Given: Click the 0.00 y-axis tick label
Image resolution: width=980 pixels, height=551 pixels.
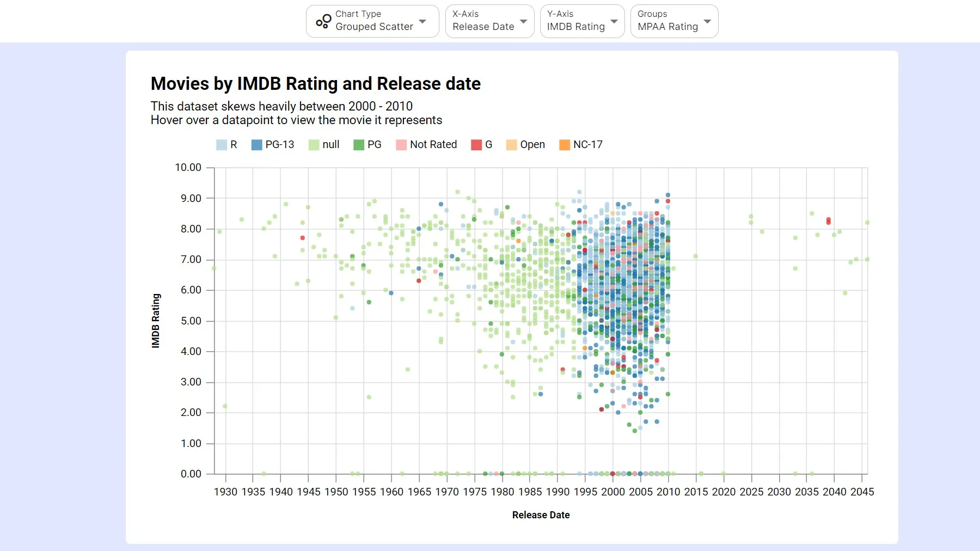Looking at the screenshot, I should tap(191, 474).
